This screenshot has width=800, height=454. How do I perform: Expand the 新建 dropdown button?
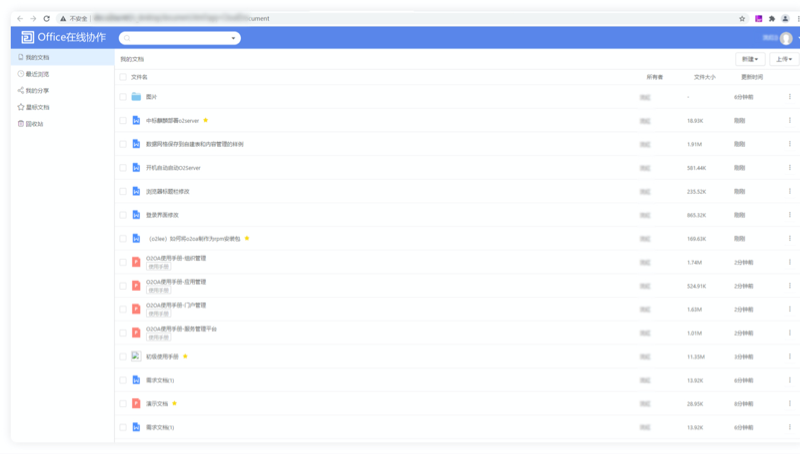[748, 59]
